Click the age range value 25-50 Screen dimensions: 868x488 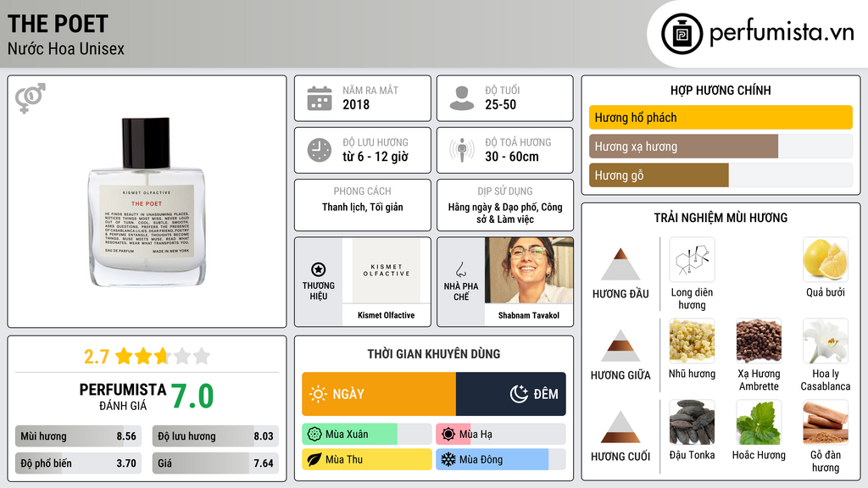pyautogui.click(x=500, y=104)
